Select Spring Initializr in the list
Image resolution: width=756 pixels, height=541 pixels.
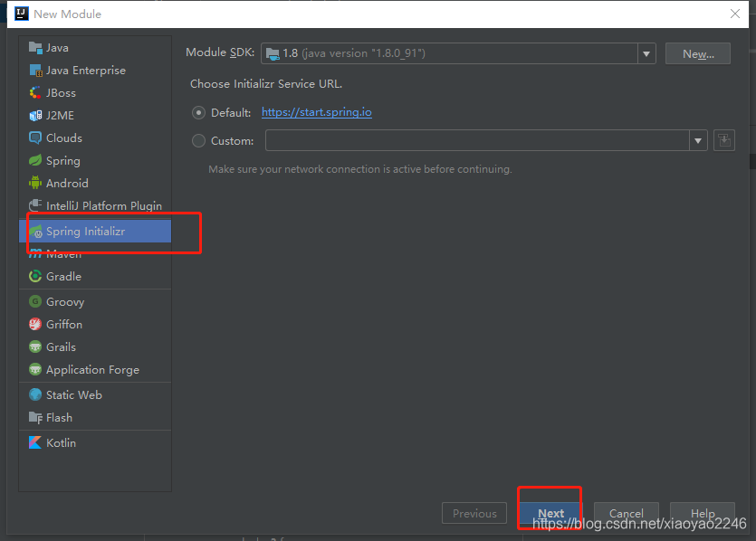(x=95, y=232)
